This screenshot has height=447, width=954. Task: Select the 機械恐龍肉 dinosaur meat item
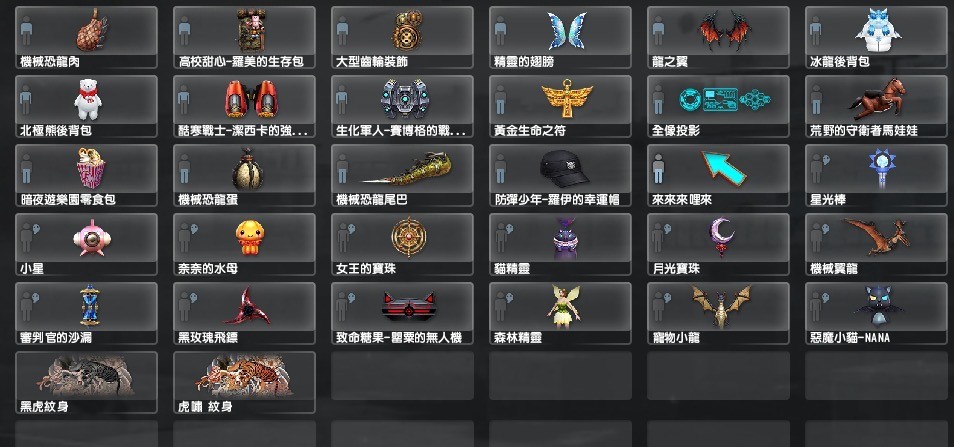pos(86,37)
